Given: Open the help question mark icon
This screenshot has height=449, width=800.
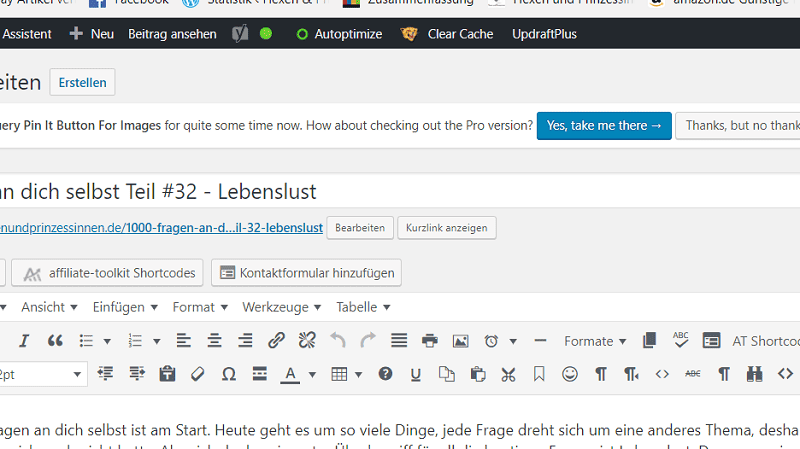Looking at the screenshot, I should 385,374.
